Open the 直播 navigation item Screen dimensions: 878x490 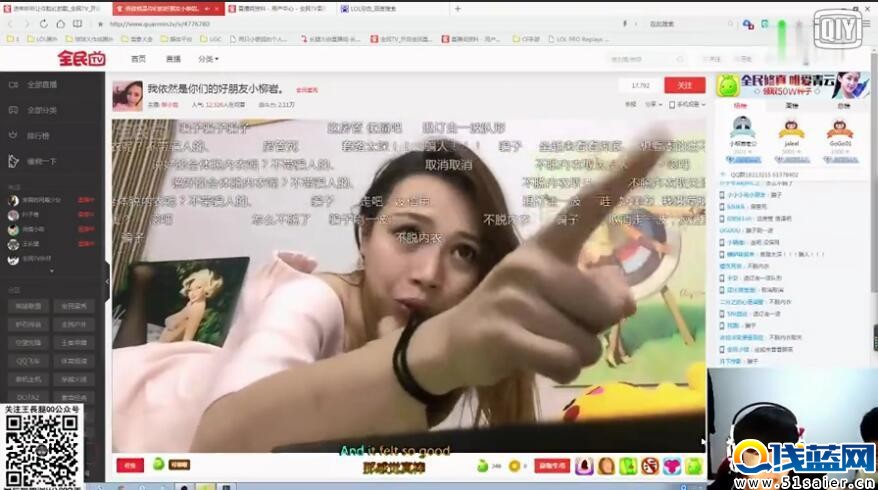(173, 59)
